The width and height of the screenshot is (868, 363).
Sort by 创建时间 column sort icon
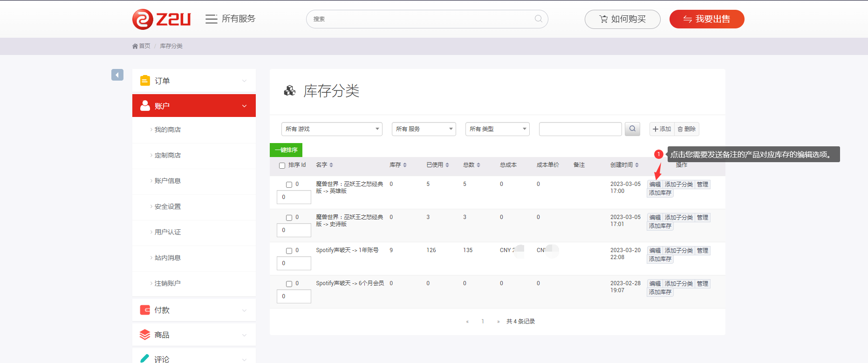[637, 165]
